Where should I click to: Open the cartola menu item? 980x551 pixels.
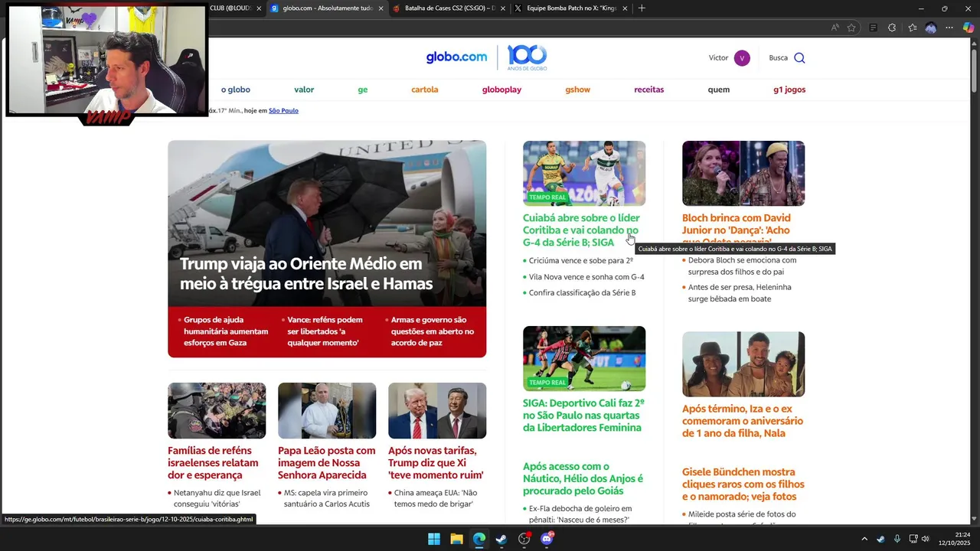tap(425, 90)
